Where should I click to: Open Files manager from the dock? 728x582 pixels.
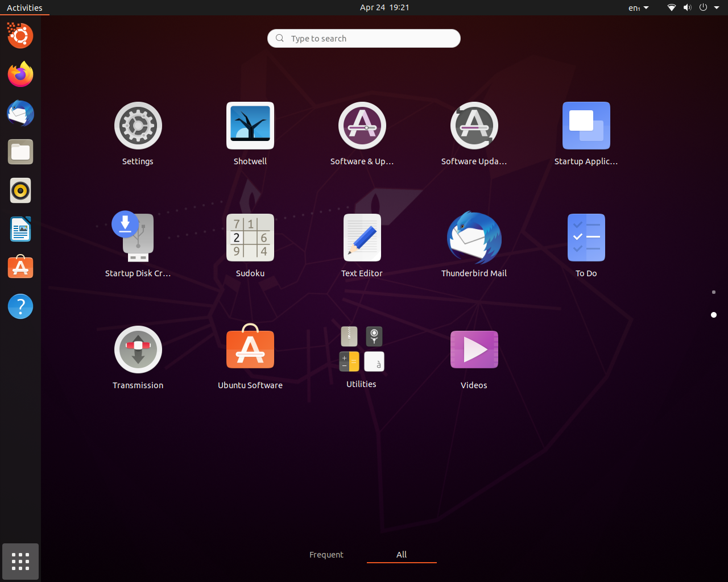[x=20, y=152]
